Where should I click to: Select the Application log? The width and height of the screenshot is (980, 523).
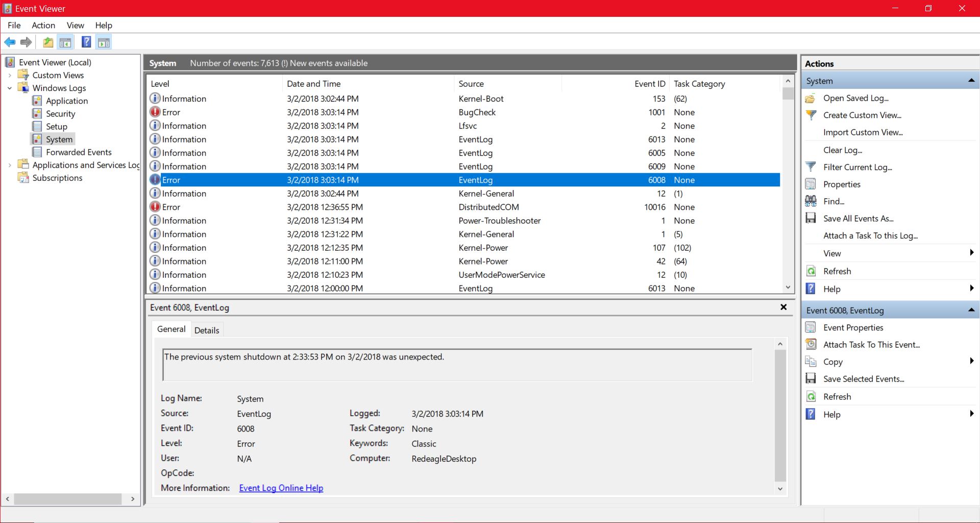click(67, 101)
